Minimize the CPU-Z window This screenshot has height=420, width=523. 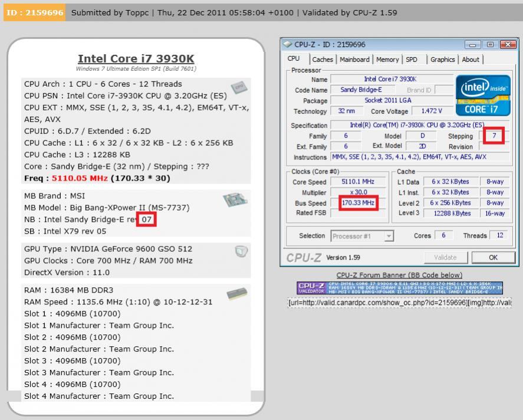pyautogui.click(x=473, y=44)
